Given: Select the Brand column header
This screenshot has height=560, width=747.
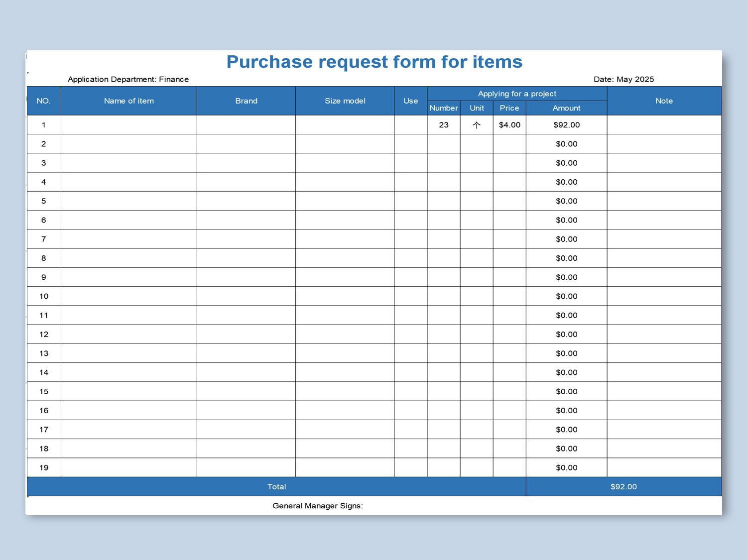Looking at the screenshot, I should point(246,101).
